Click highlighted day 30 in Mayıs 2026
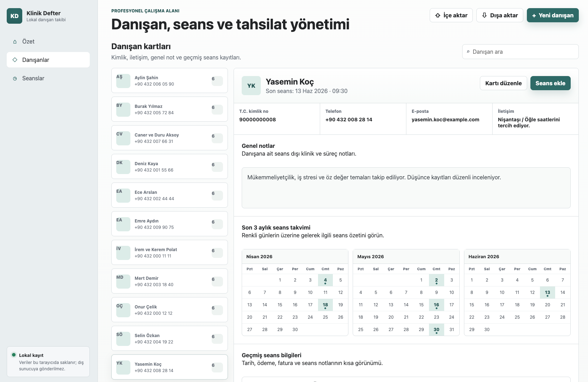The image size is (588, 382). 436,330
